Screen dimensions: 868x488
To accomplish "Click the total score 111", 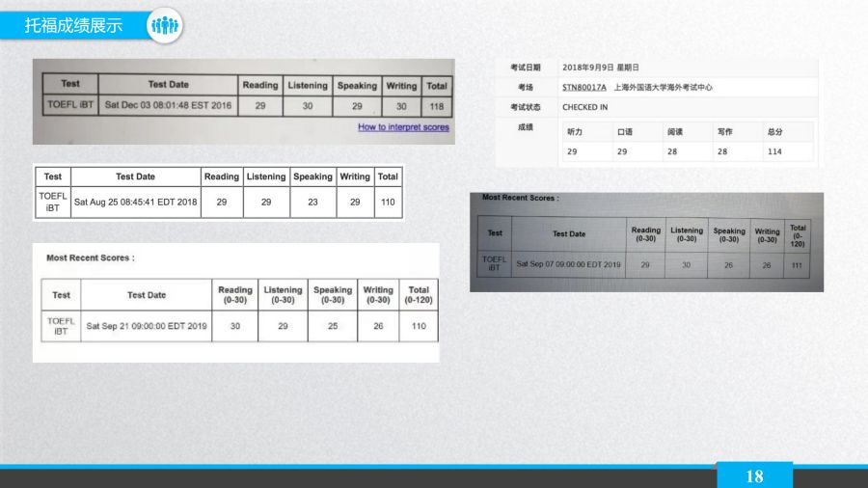I will coord(797,265).
